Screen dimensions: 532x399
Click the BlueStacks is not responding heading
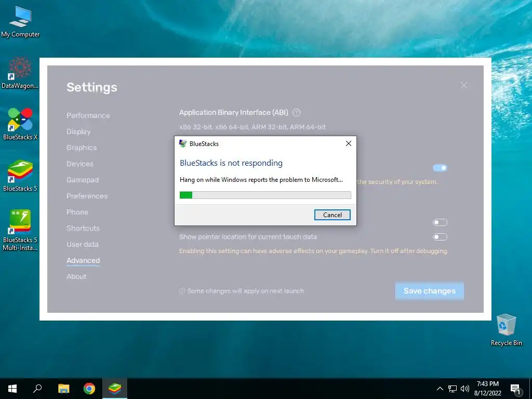231,163
